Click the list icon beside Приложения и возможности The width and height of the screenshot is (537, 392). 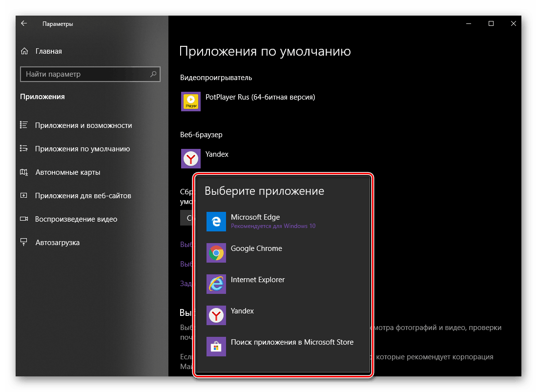[x=24, y=125]
